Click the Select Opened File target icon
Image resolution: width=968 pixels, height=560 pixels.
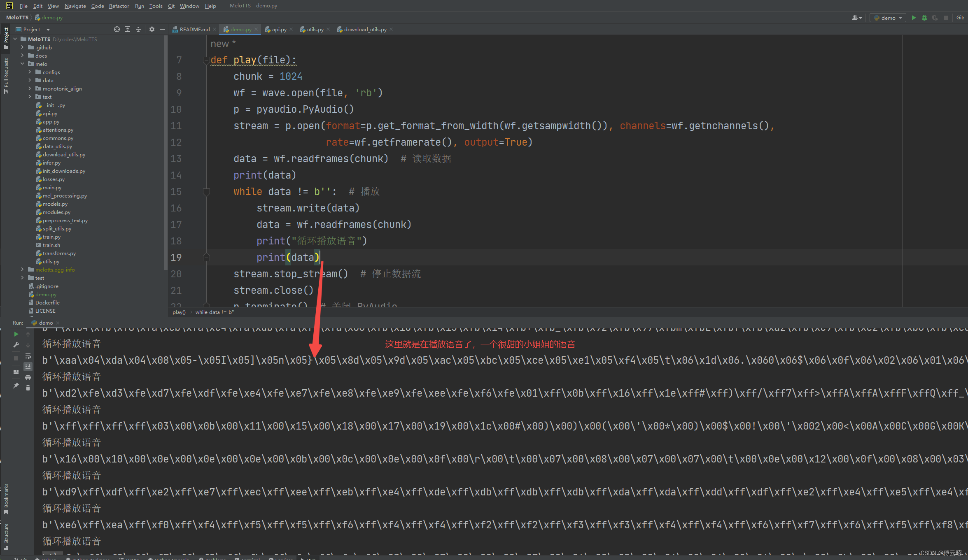click(x=117, y=29)
